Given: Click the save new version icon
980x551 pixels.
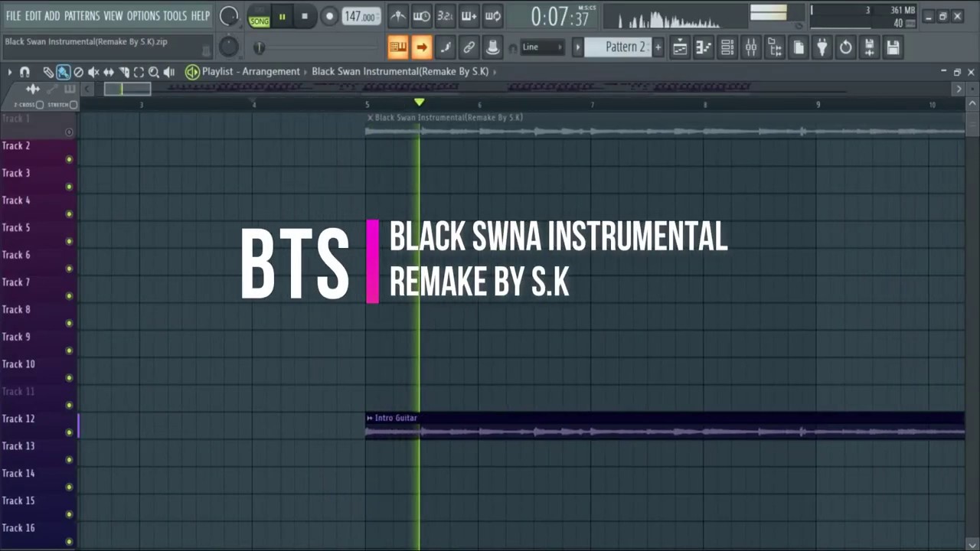Looking at the screenshot, I should [x=869, y=47].
